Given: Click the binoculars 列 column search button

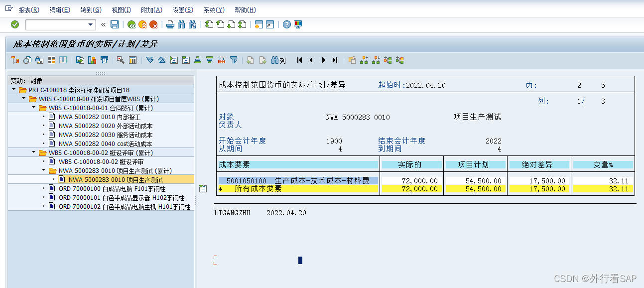Looking at the screenshot, I should coord(278,60).
